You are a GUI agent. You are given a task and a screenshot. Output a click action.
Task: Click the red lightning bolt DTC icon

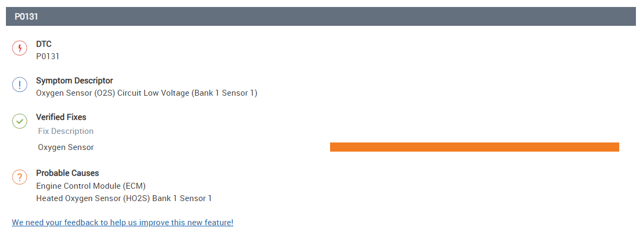19,48
